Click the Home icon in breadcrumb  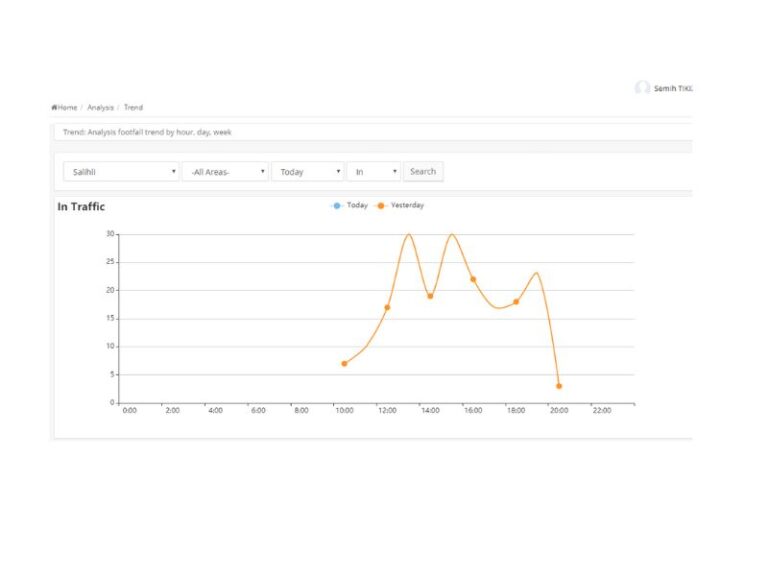coord(54,107)
